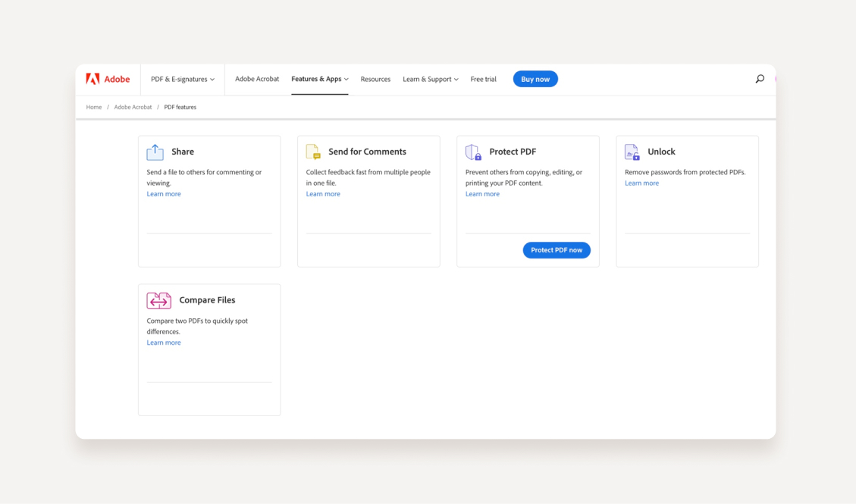Click 'Collect feedback fast from multiple people' text
The image size is (856, 504).
368,172
